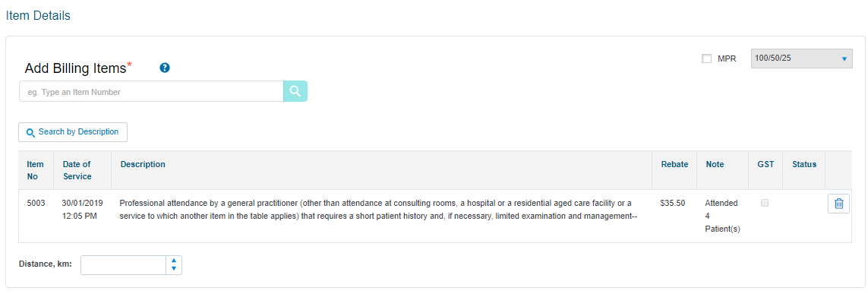Click the Search by Description button
Viewport: 868px width, 294px height.
click(73, 132)
